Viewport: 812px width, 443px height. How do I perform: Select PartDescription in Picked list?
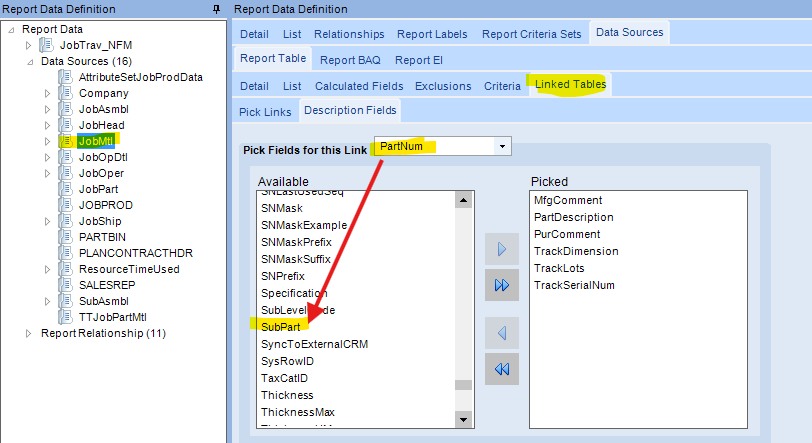573,218
